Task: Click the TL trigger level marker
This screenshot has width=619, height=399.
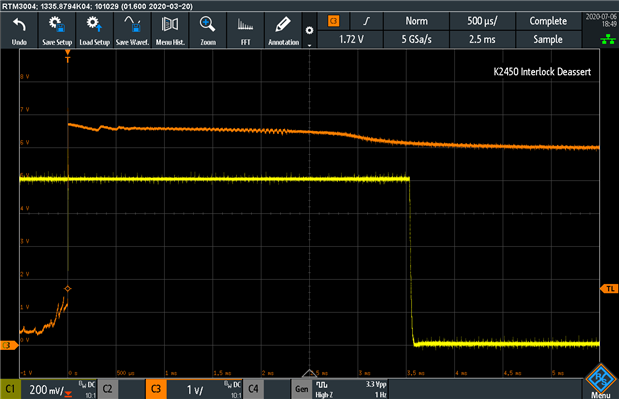Action: click(610, 289)
